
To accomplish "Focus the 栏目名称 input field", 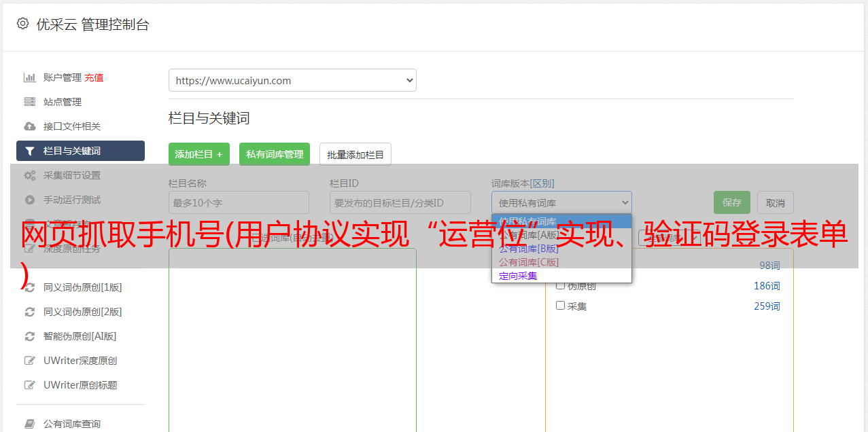I will [239, 202].
